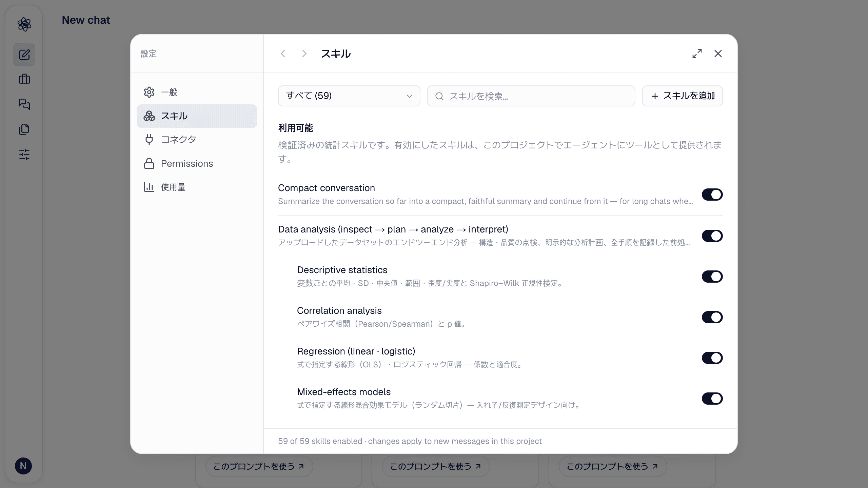
Task: Select Permissions settings tab
Action: tap(197, 163)
